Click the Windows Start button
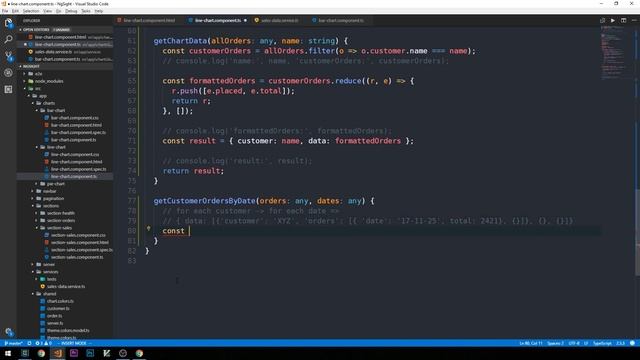The width and height of the screenshot is (640, 360). (x=8, y=353)
